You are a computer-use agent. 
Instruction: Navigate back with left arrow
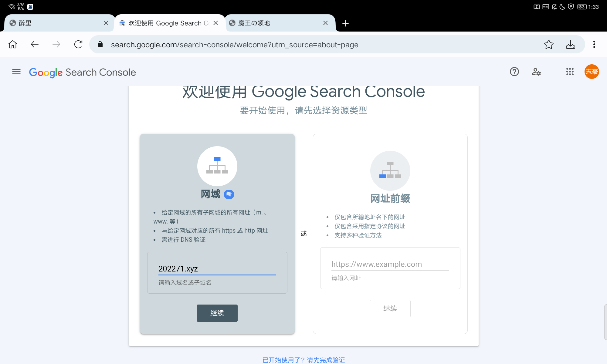coord(35,45)
